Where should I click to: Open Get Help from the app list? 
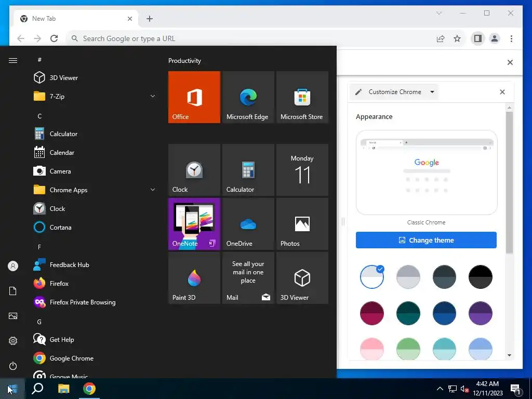(x=95, y=339)
